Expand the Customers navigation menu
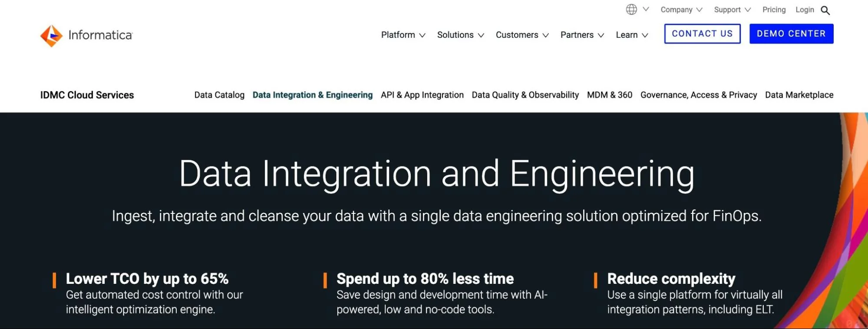Viewport: 868px width, 329px height. tap(522, 35)
